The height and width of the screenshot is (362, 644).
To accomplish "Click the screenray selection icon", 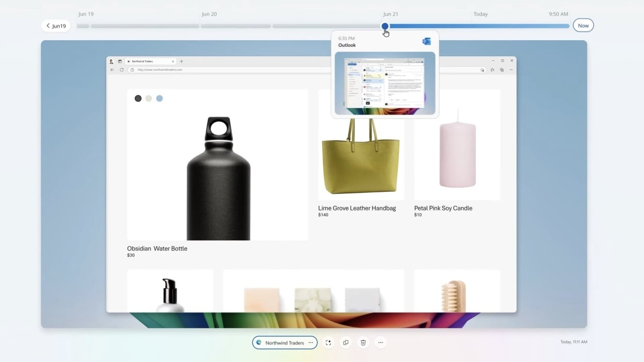I will point(328,342).
